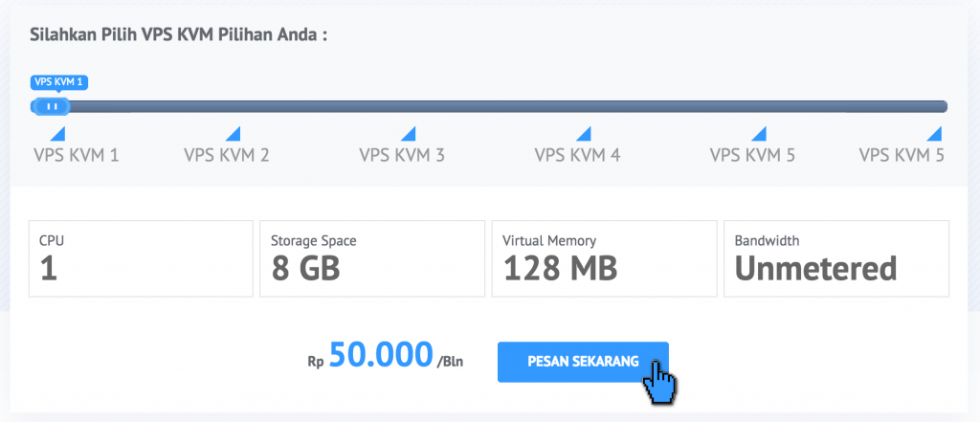
Task: Click slider track between KVM 3 and 4 markers
Action: pos(496,106)
